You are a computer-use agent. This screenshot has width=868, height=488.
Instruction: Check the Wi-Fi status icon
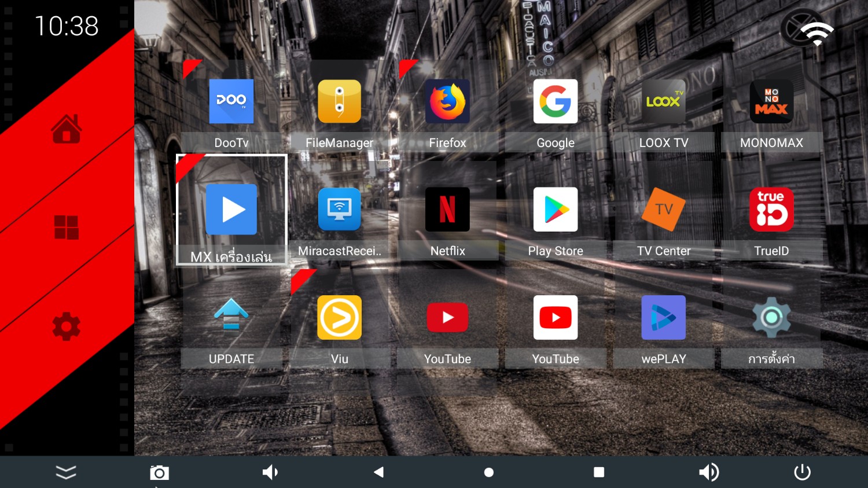(816, 34)
